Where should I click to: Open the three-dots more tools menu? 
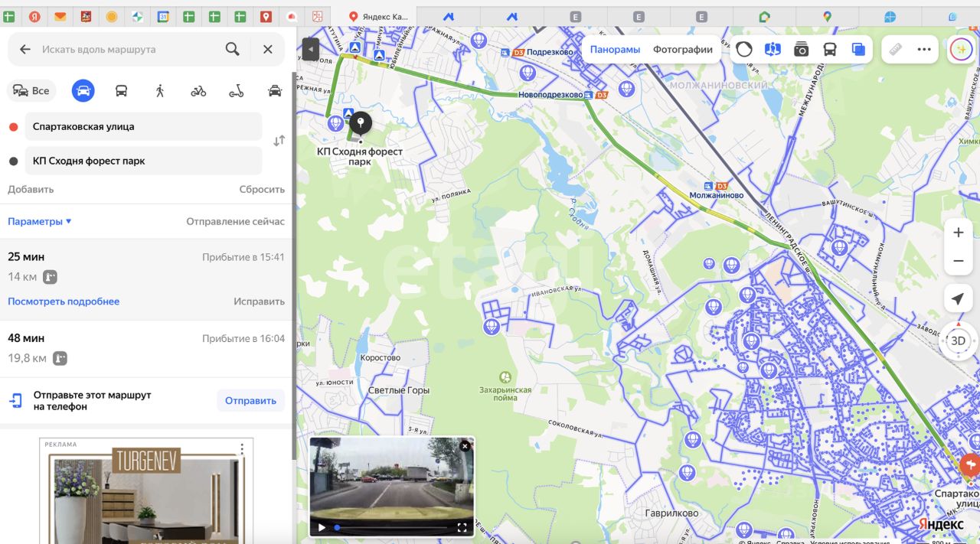coord(924,50)
